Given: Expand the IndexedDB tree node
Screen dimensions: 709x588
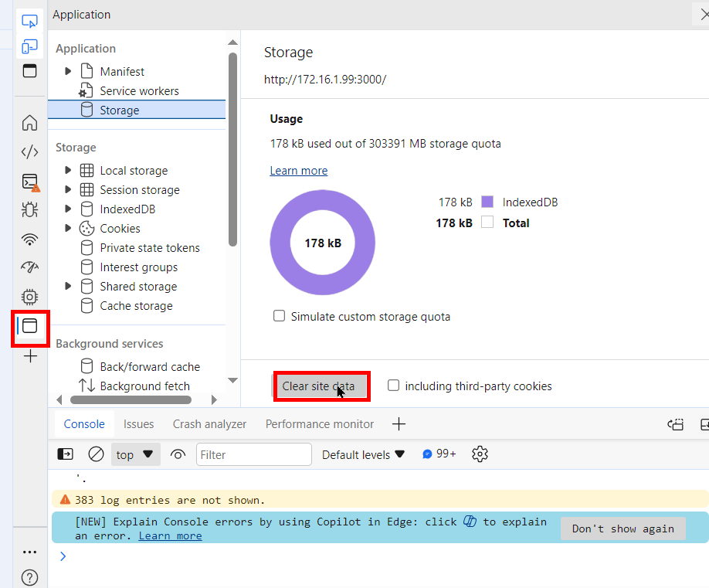Looking at the screenshot, I should pyautogui.click(x=68, y=209).
